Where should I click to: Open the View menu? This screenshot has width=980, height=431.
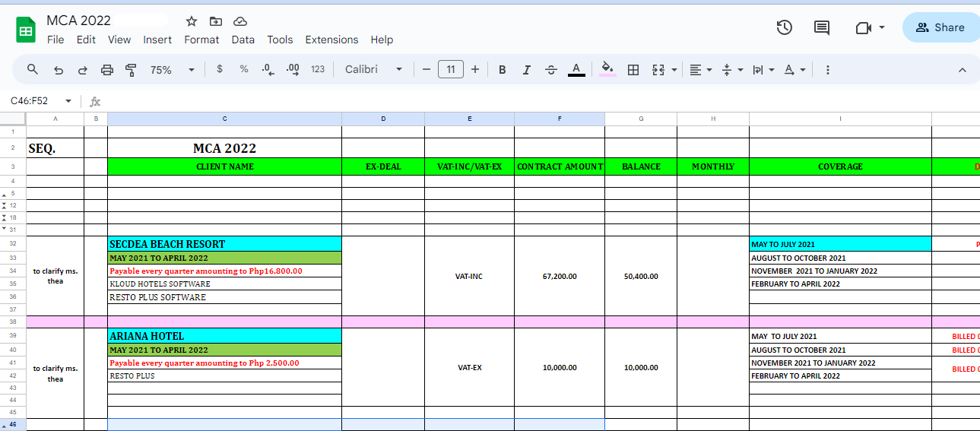pyautogui.click(x=119, y=40)
